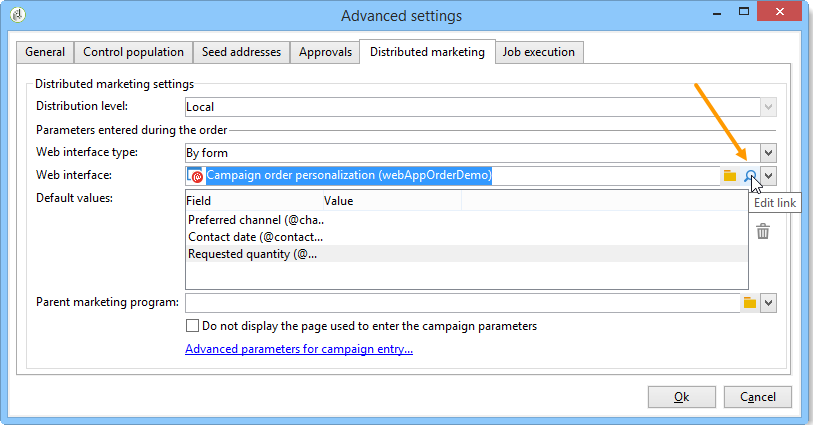Select the Preferred channel row
This screenshot has height=425, width=813.
click(256, 219)
